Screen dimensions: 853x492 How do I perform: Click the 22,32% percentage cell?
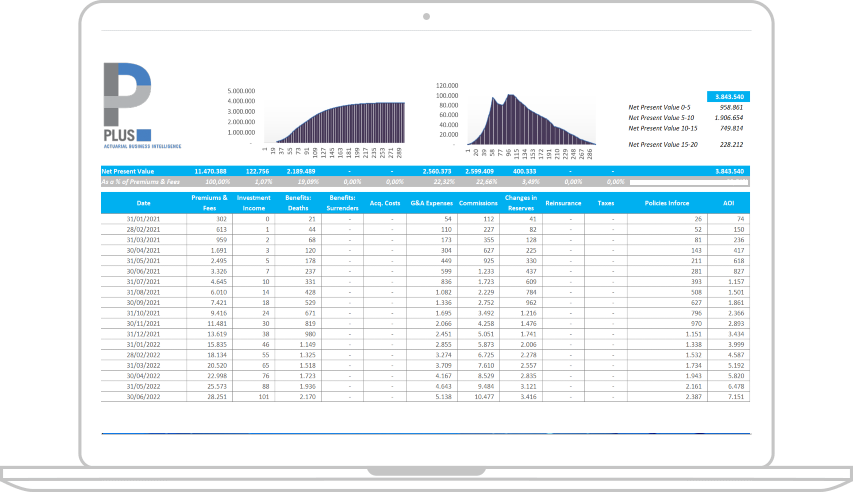(x=444, y=182)
